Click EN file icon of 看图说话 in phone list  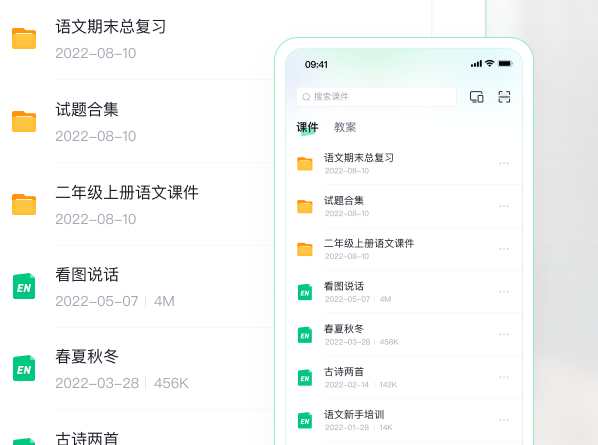pyautogui.click(x=305, y=292)
